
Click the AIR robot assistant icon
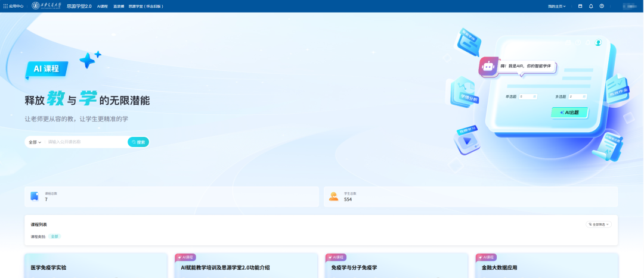488,67
